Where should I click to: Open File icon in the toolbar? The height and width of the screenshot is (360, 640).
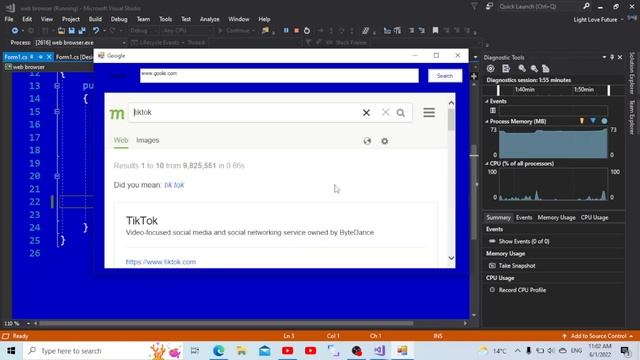tap(61, 31)
